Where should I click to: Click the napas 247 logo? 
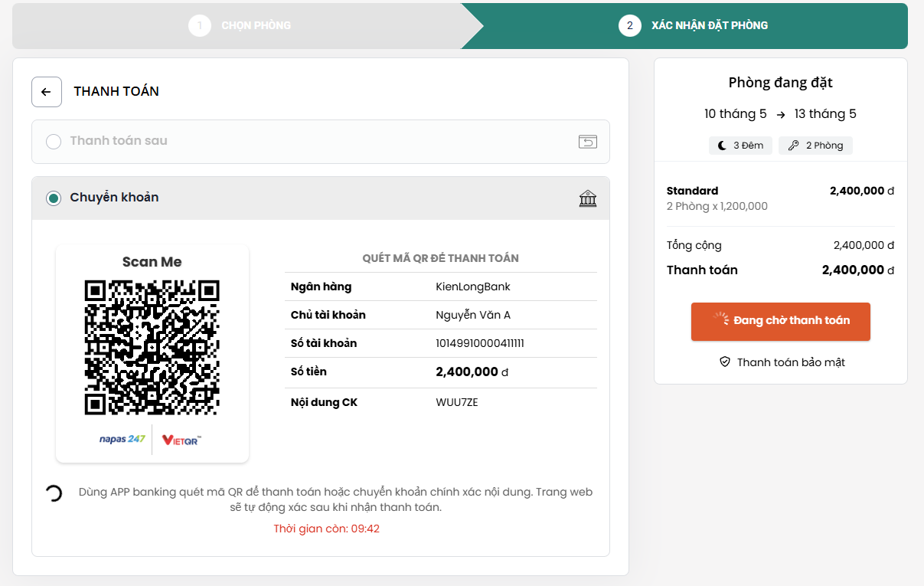point(122,439)
